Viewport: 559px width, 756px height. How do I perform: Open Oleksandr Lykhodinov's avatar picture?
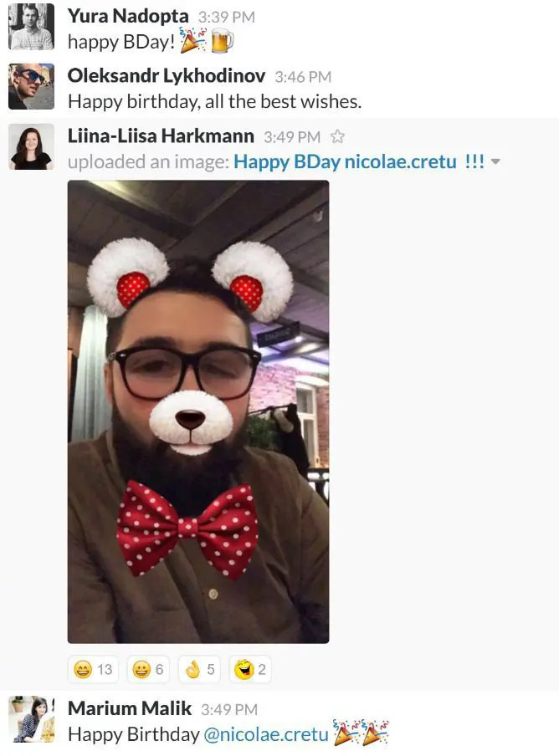[31, 86]
